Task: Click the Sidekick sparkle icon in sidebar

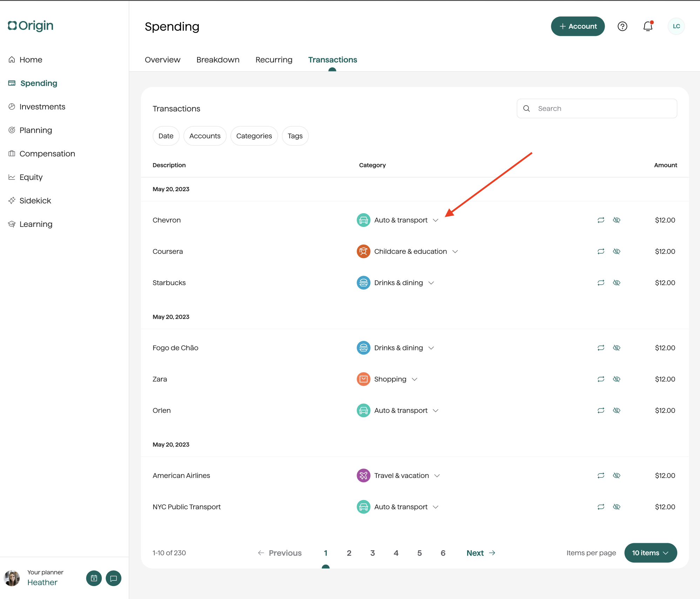Action: tap(12, 200)
